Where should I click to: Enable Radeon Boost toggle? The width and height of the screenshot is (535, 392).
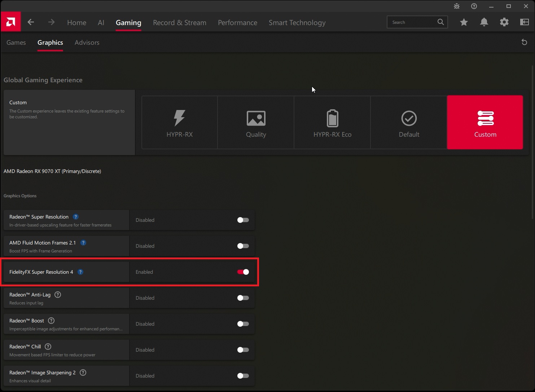point(243,324)
